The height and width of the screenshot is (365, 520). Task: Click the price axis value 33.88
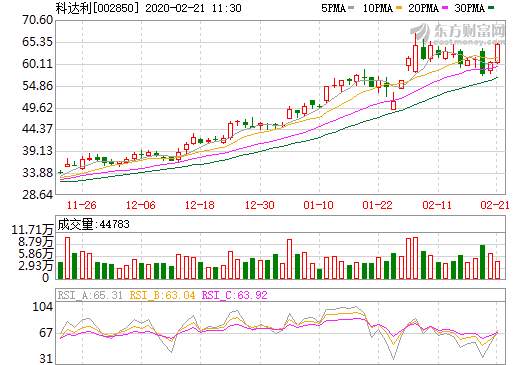[38, 173]
